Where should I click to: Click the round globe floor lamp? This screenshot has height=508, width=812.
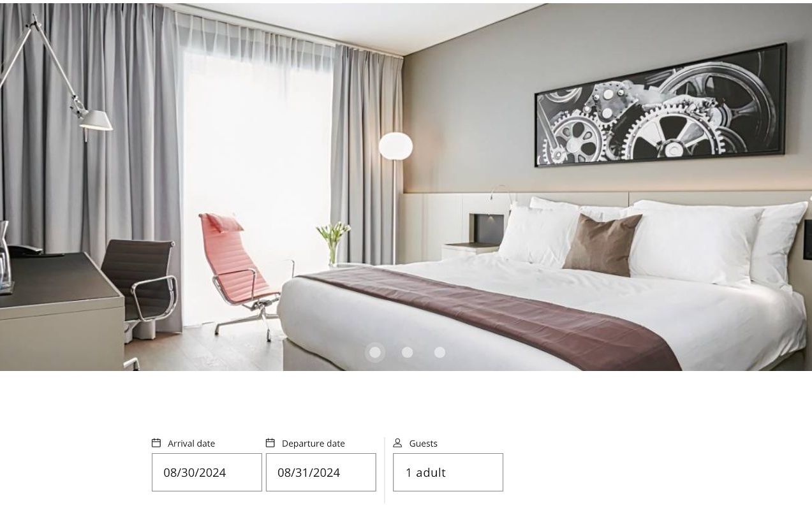tap(395, 146)
